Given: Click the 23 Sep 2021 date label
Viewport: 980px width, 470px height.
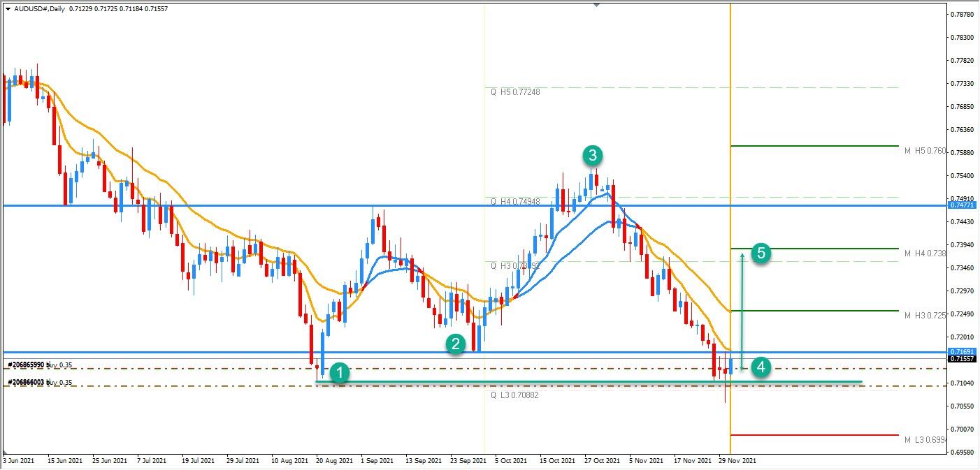Looking at the screenshot, I should coord(468,461).
